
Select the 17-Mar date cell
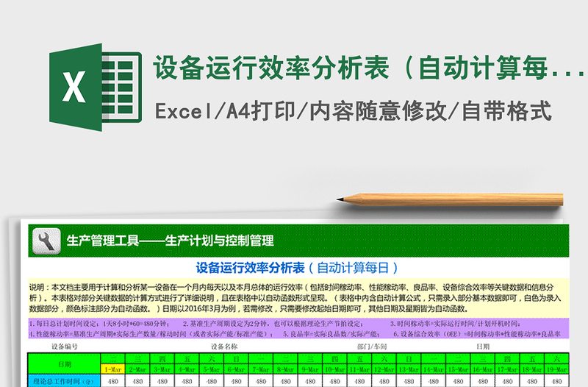(x=507, y=370)
